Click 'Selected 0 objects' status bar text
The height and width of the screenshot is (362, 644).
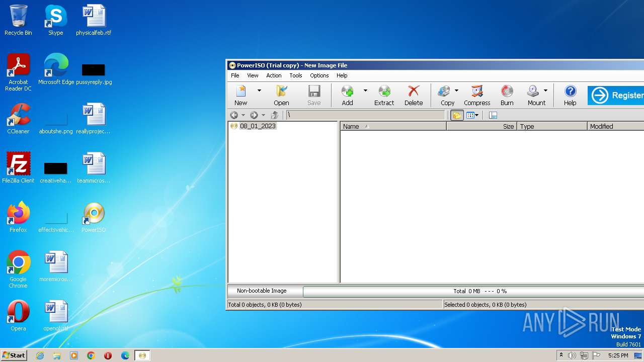[x=485, y=305]
